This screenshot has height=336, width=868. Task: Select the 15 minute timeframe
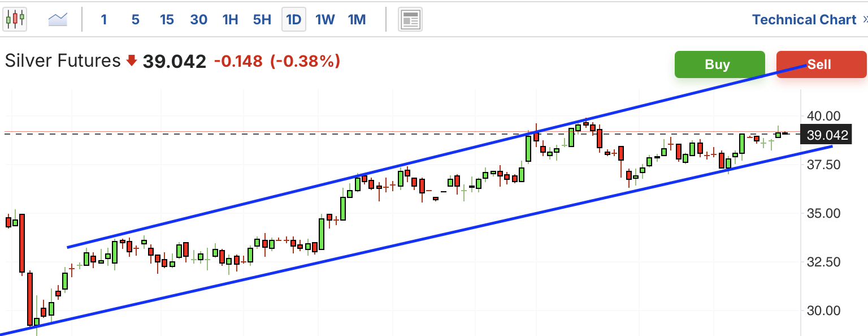(167, 20)
